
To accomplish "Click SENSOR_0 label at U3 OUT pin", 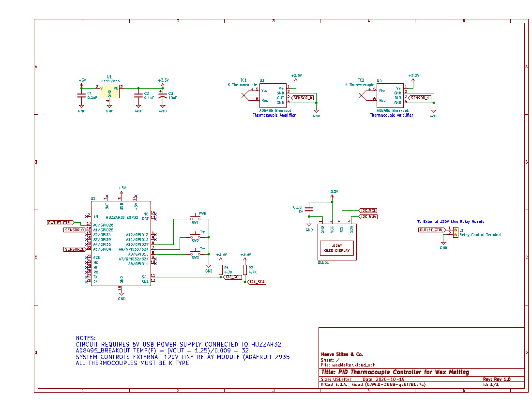I will coord(303,98).
